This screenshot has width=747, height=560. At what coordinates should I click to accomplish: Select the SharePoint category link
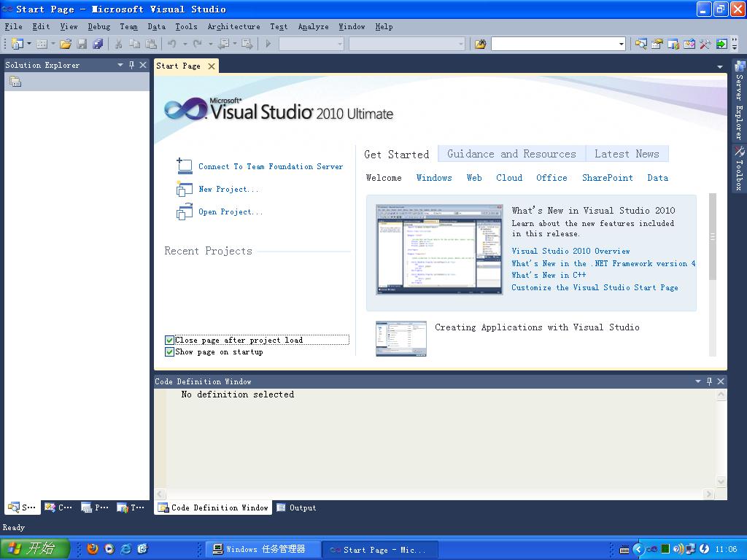tap(608, 178)
